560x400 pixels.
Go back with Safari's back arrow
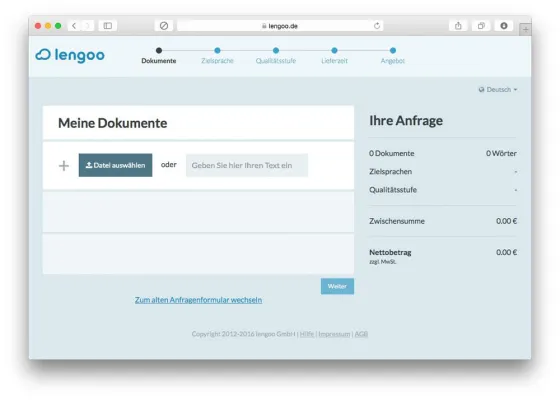74,26
